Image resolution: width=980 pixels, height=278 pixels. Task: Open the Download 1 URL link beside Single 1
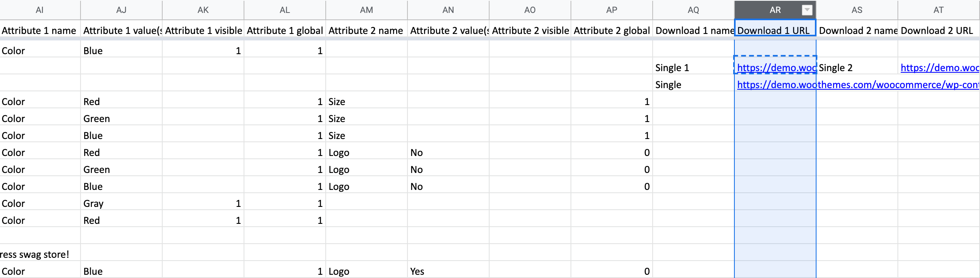(775, 68)
